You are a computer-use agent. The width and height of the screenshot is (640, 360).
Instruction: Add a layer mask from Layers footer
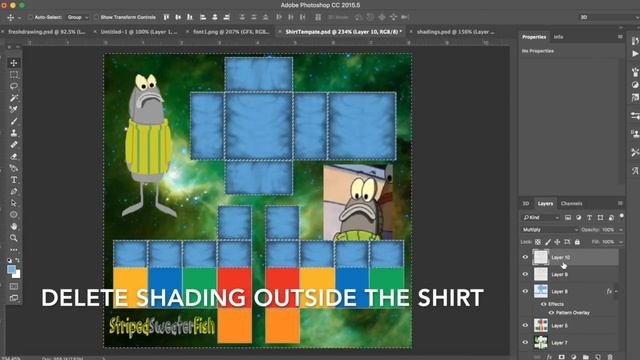(562, 357)
